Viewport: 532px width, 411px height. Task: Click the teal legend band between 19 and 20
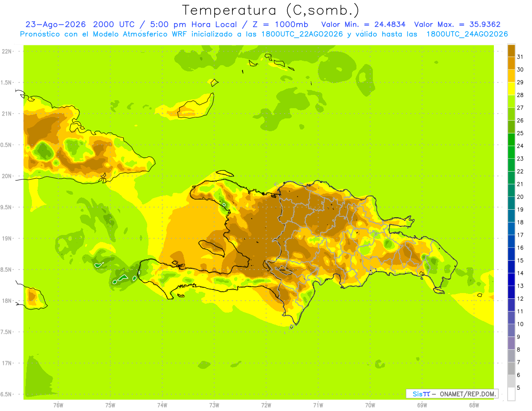[x=511, y=204]
